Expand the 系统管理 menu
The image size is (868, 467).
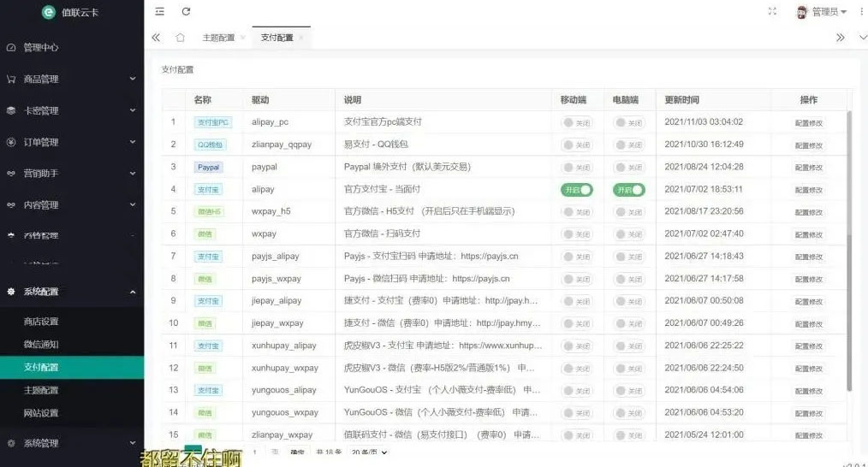pyautogui.click(x=133, y=443)
